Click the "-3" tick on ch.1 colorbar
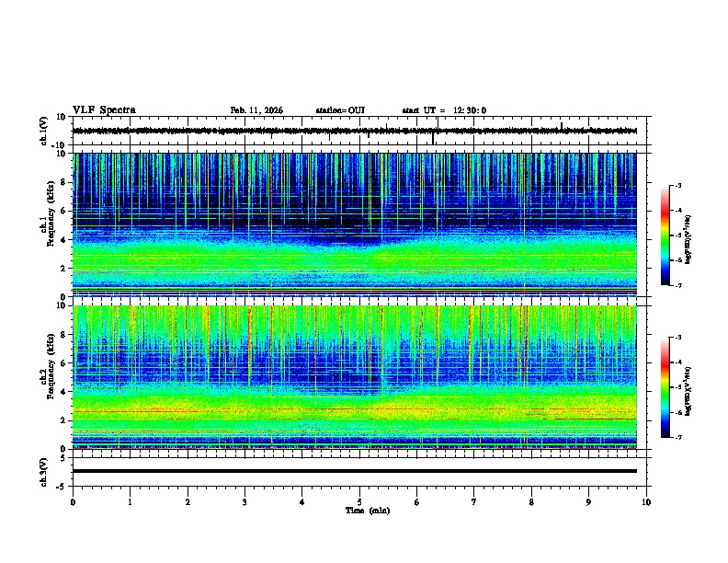This screenshot has width=728, height=563. click(x=678, y=186)
